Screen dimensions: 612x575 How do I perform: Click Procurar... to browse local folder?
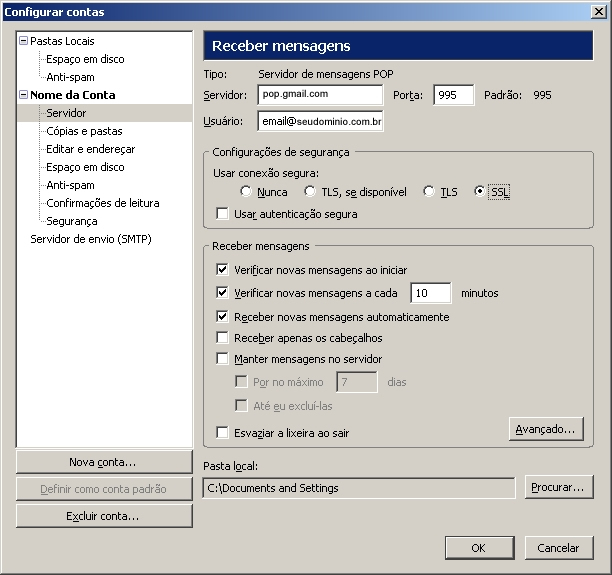tap(559, 488)
